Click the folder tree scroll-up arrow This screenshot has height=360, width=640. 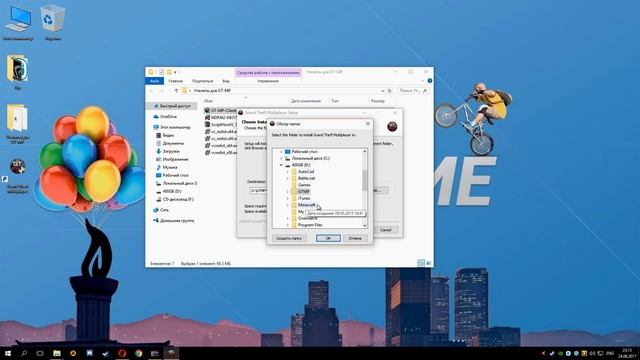point(364,151)
